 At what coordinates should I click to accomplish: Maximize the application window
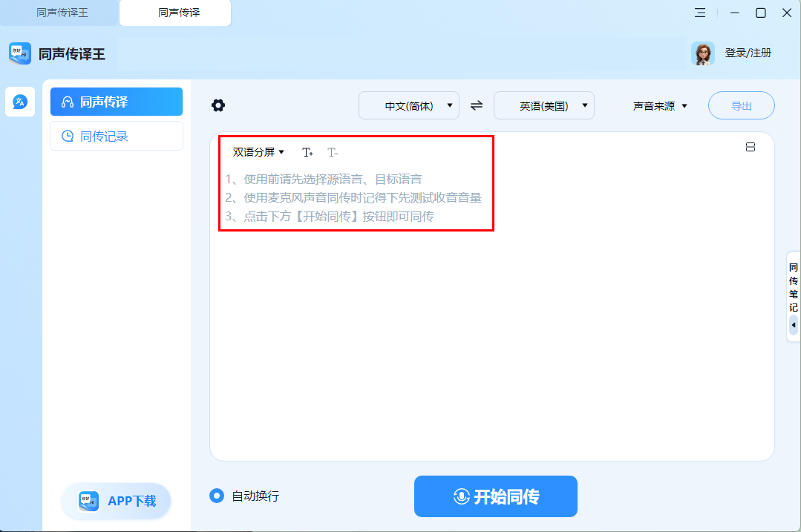click(761, 13)
